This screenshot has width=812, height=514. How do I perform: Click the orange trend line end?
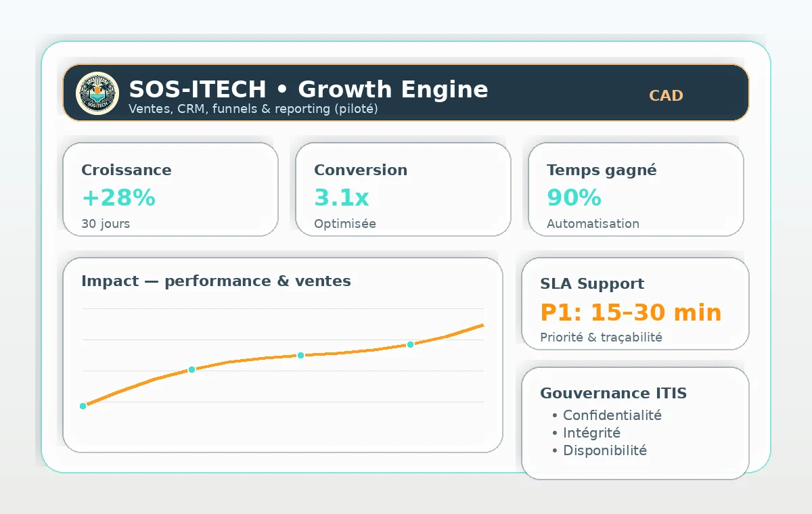point(481,325)
